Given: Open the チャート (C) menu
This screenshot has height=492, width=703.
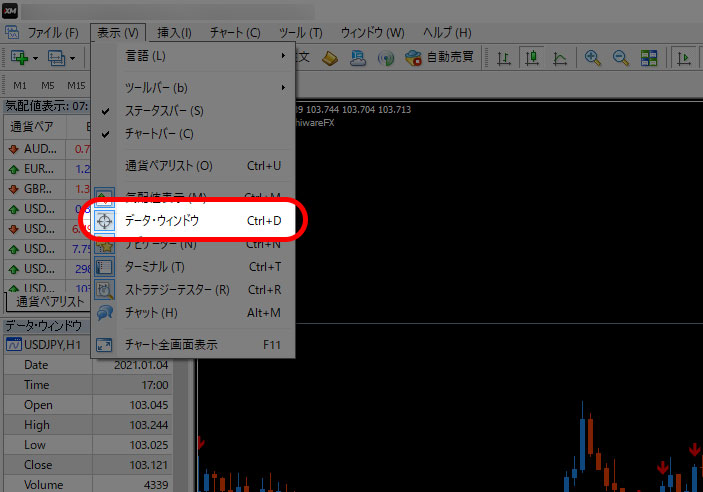Looking at the screenshot, I should [235, 33].
